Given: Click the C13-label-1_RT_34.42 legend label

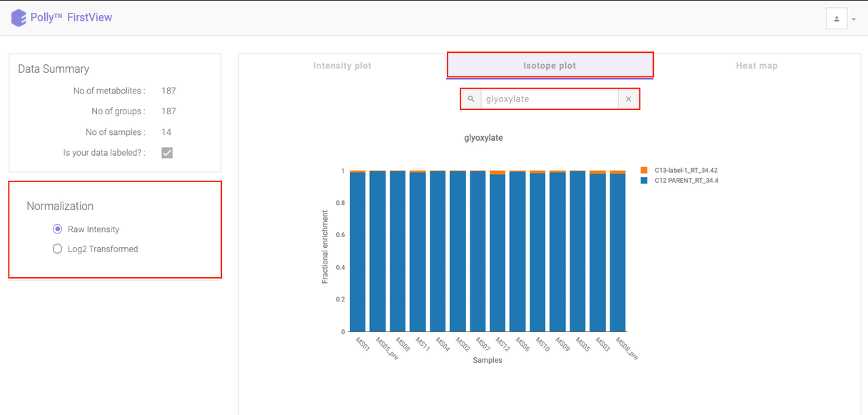Looking at the screenshot, I should point(686,171).
